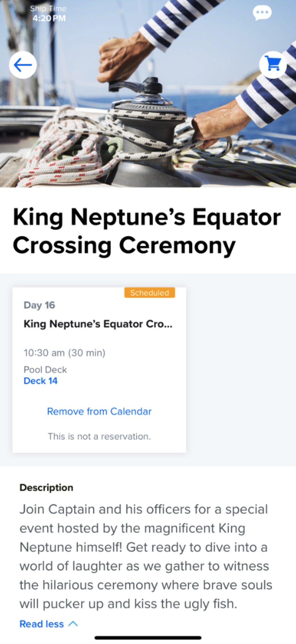This screenshot has height=644, width=296.
Task: Tap the King Neptune's Equator Crossing Ceremony heading
Action: pos(147,231)
